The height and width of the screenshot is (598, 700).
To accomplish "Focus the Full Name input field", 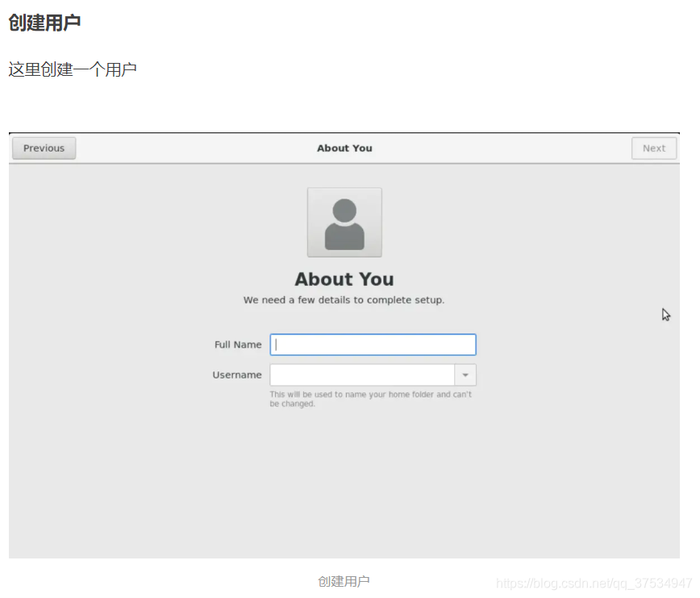I will point(373,345).
